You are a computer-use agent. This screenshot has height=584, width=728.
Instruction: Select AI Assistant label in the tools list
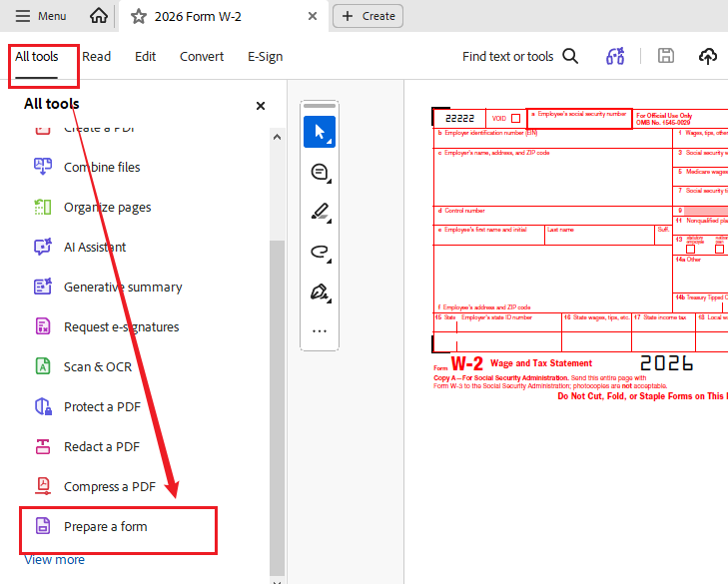(95, 247)
